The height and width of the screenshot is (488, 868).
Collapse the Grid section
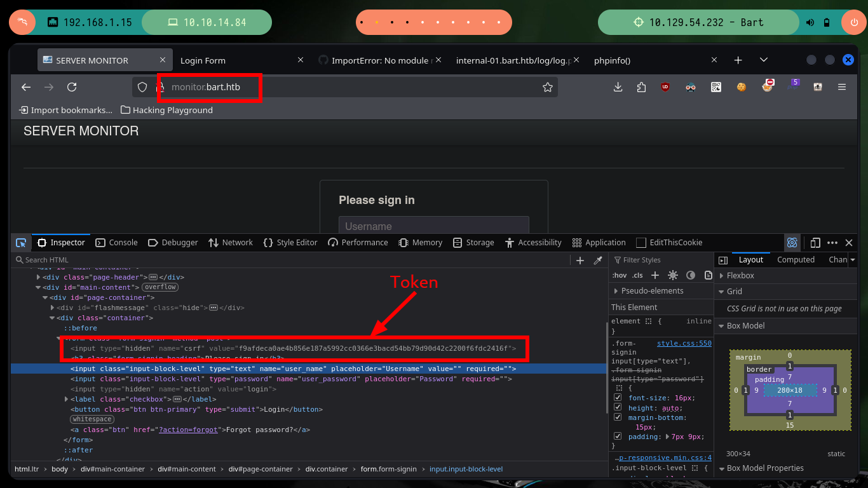click(x=721, y=292)
